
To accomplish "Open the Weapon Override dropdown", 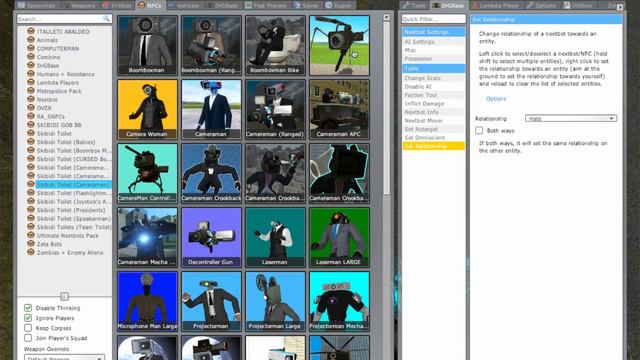I will coord(64,358).
